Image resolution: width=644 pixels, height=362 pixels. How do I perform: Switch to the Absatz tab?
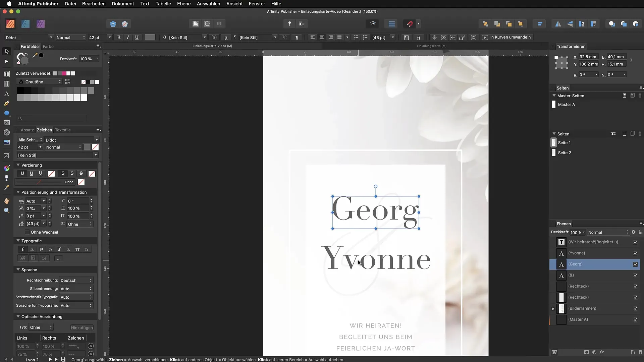pyautogui.click(x=27, y=130)
